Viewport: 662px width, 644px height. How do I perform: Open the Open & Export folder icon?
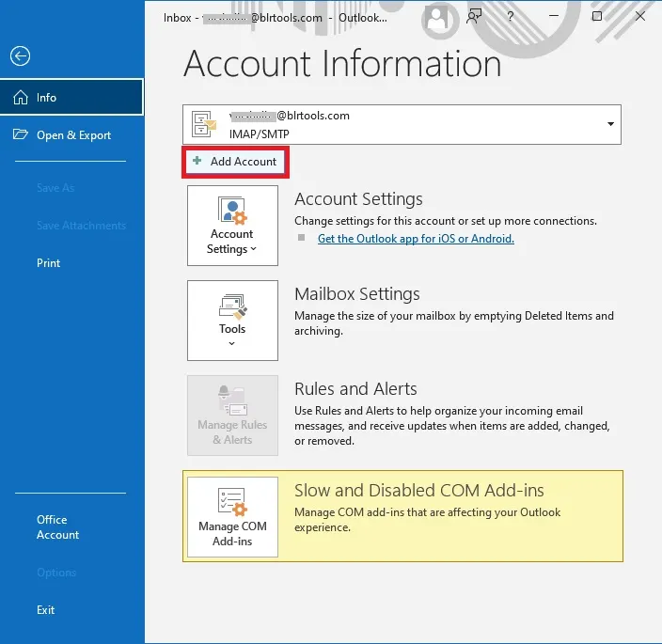(21, 134)
